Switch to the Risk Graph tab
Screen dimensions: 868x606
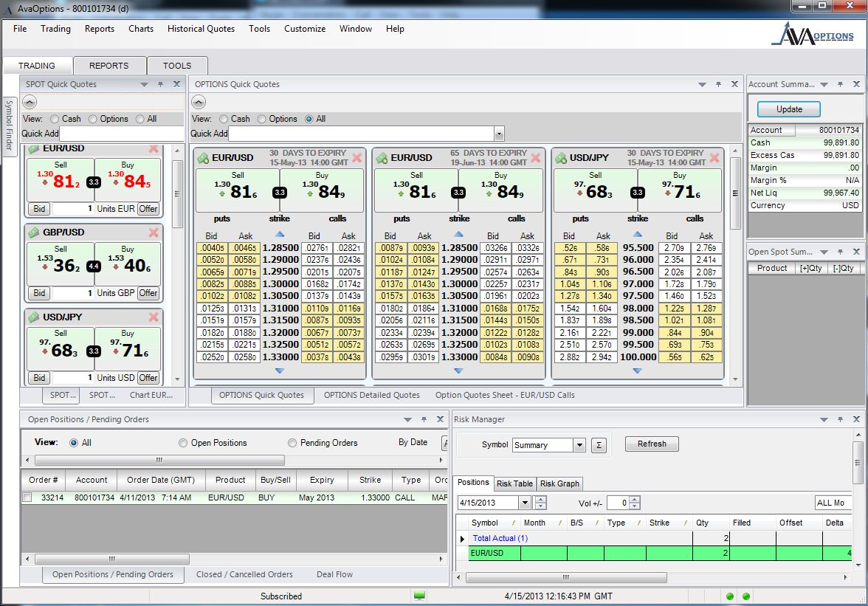click(559, 483)
